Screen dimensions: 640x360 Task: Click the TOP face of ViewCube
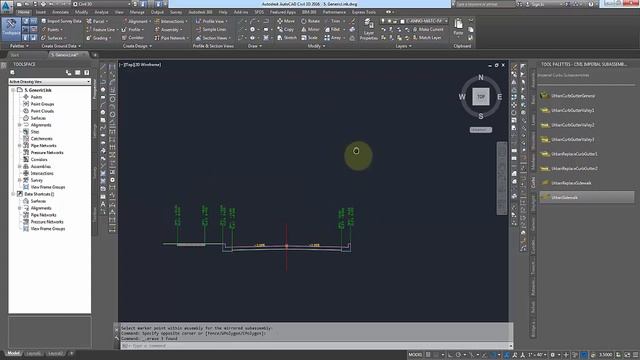coord(481,97)
